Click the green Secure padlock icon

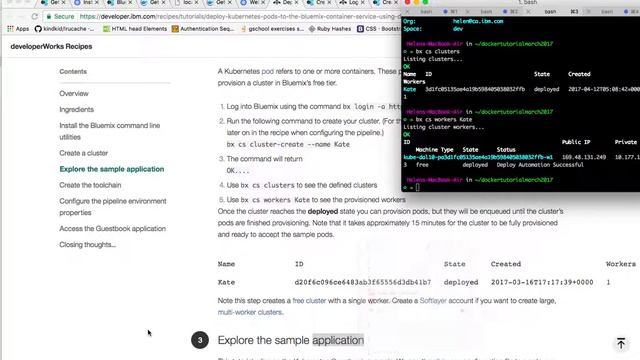[49, 16]
